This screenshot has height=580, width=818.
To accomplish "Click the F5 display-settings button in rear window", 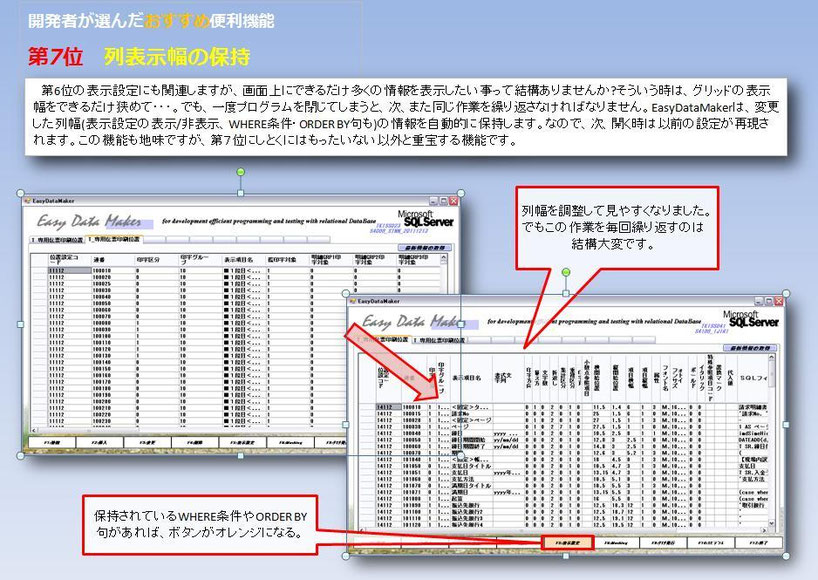I will (243, 442).
